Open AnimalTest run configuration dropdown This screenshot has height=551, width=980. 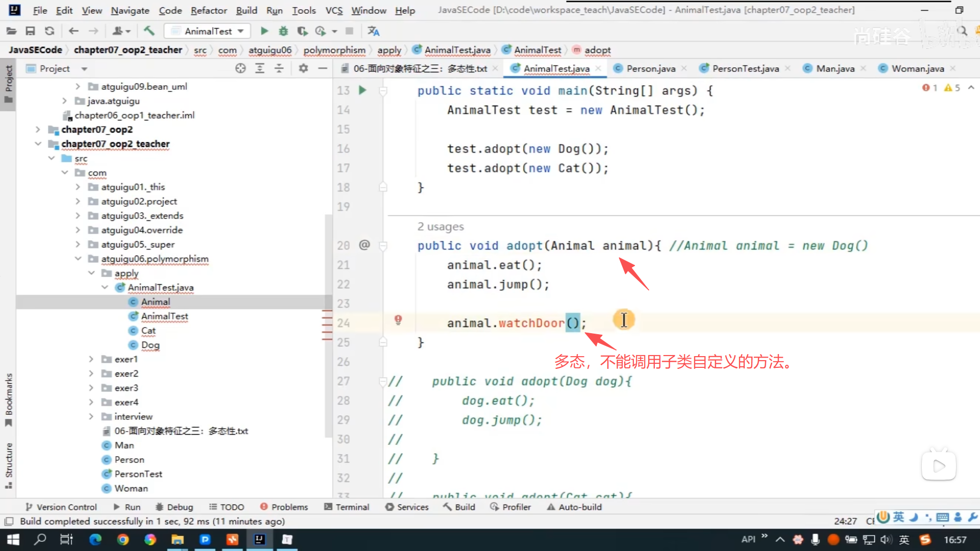pos(208,31)
